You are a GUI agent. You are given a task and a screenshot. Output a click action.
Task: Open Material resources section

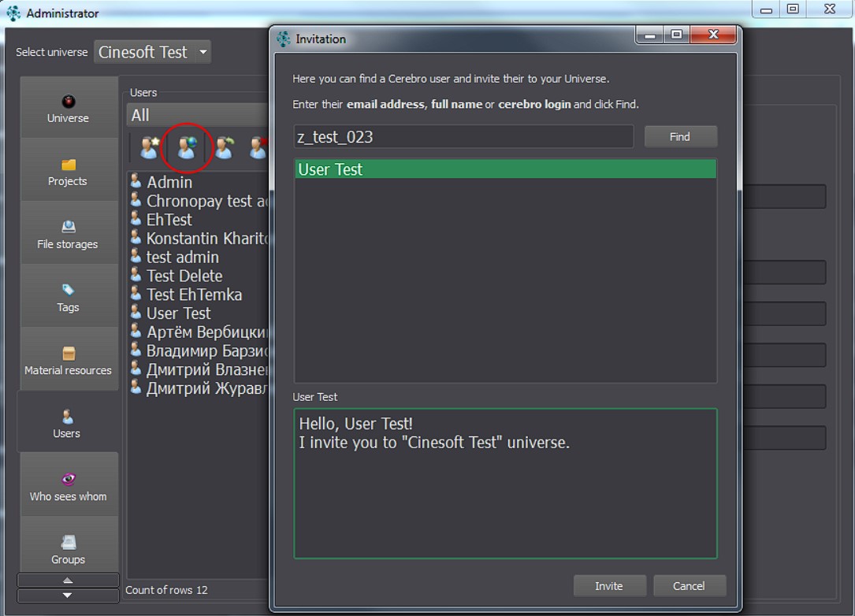[68, 359]
